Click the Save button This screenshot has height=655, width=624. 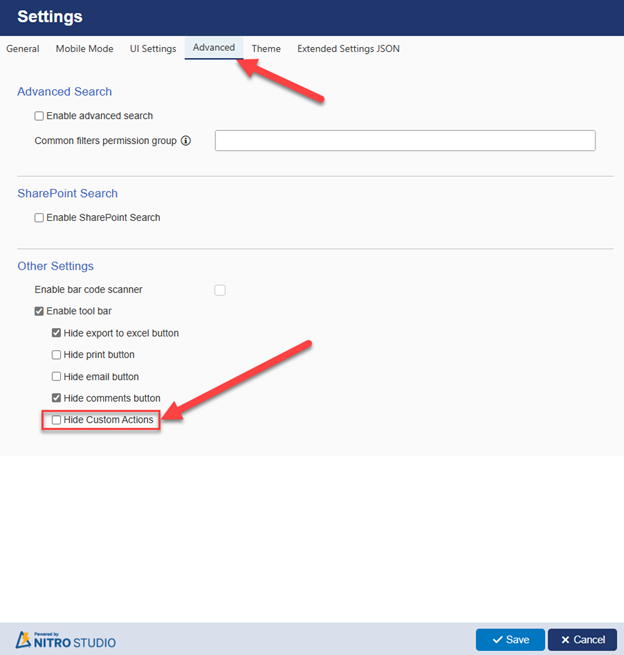click(x=510, y=640)
